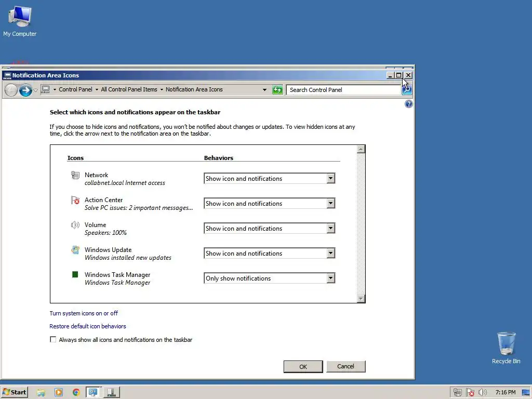This screenshot has height=399, width=532.
Task: Click Notification Area Icons breadcrumb
Action: pos(194,89)
